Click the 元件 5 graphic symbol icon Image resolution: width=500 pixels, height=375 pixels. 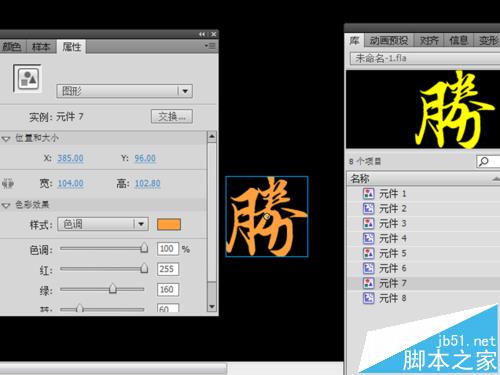(x=368, y=253)
